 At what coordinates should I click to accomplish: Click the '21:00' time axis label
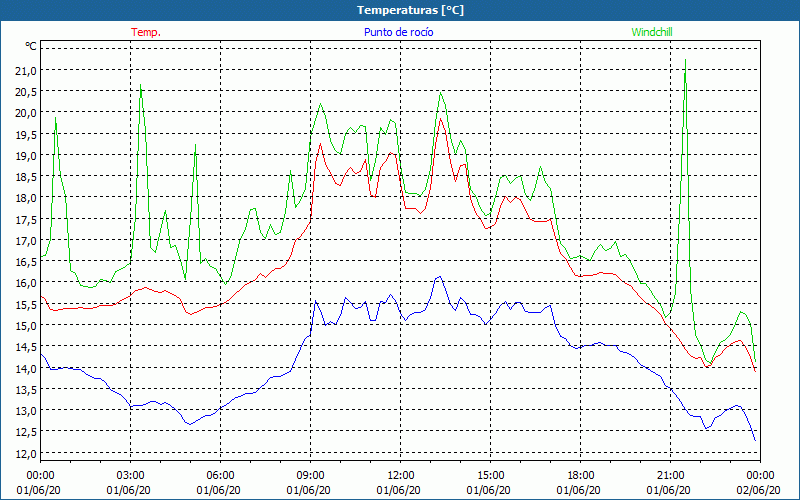670,476
